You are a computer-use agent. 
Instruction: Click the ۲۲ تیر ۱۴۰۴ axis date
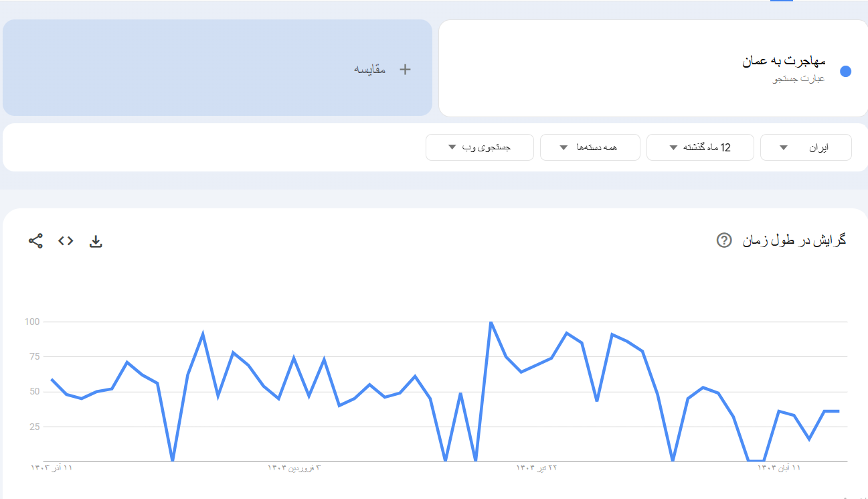coord(536,468)
